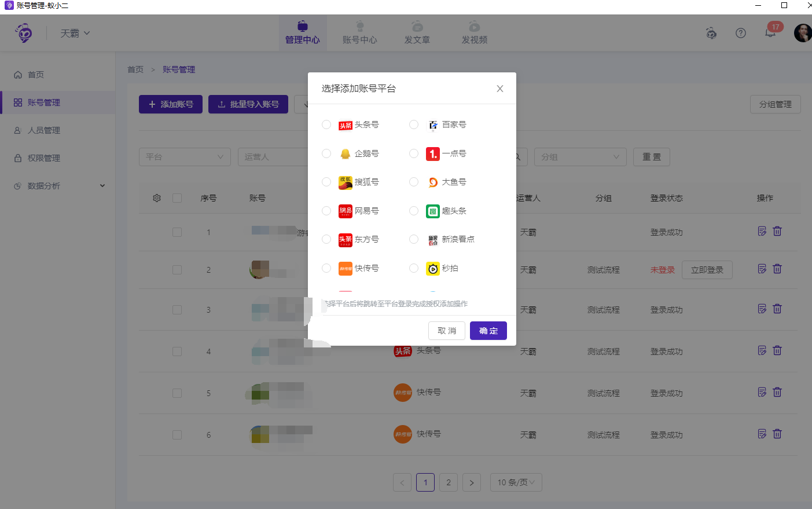Viewport: 812px width, 509px height.
Task: Switch to the 管理中心 tab
Action: (x=303, y=33)
